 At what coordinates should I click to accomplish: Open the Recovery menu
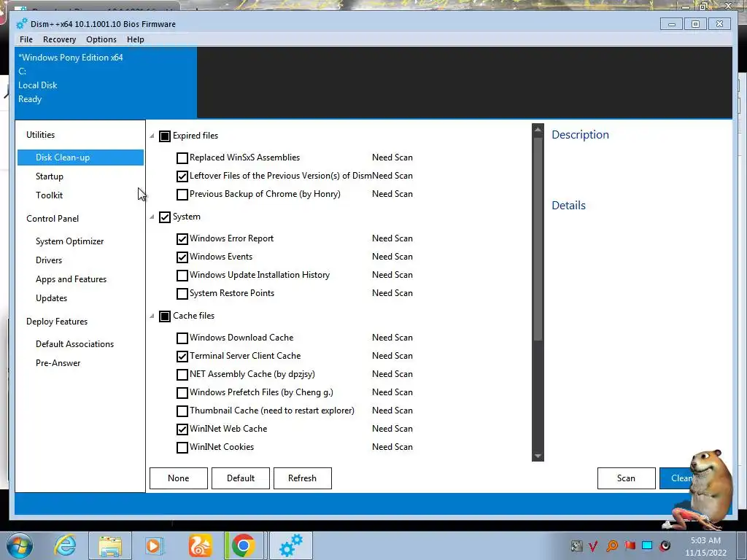point(60,39)
